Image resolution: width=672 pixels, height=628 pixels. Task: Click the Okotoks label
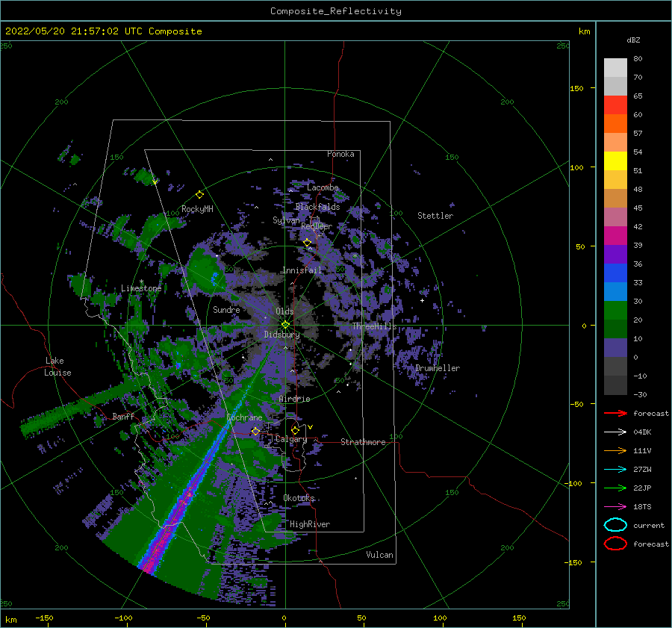pyautogui.click(x=299, y=498)
